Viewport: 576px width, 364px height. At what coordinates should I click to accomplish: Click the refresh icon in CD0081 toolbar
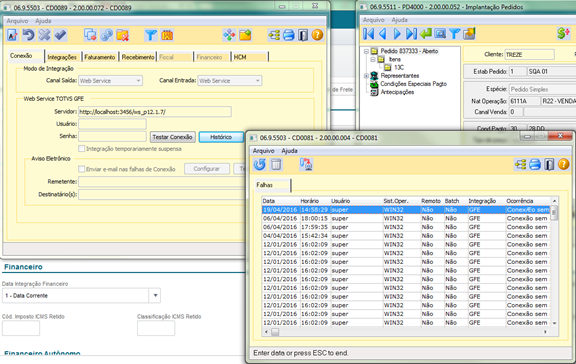click(260, 165)
